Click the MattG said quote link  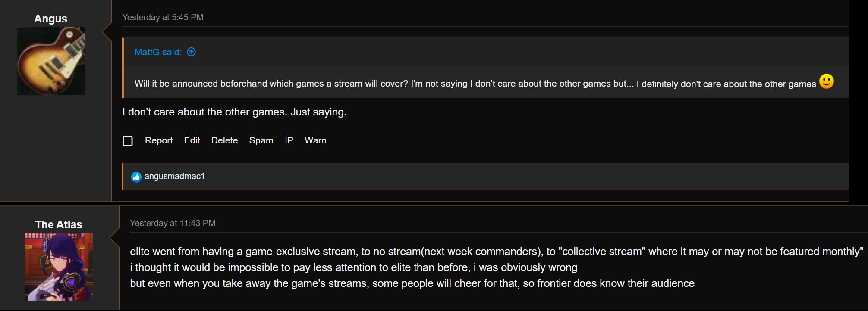point(158,52)
